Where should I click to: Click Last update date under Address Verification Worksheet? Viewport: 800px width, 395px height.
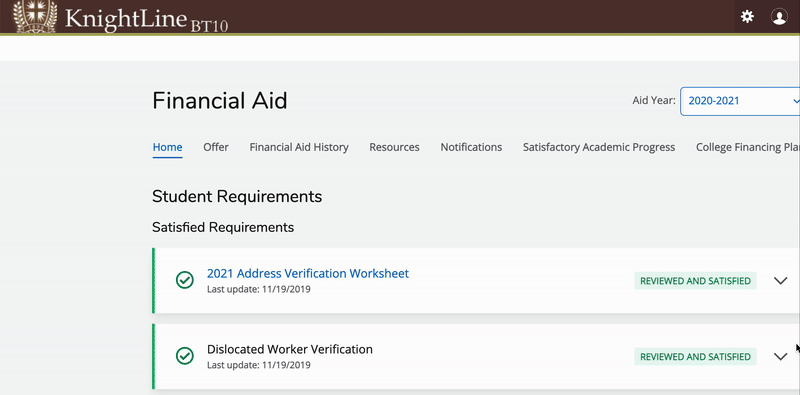coord(259,289)
